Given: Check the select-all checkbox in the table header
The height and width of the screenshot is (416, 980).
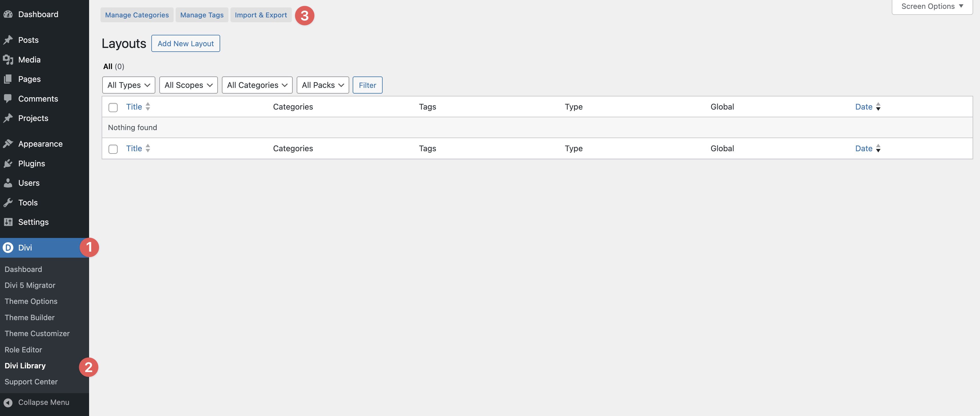Looking at the screenshot, I should click(113, 107).
